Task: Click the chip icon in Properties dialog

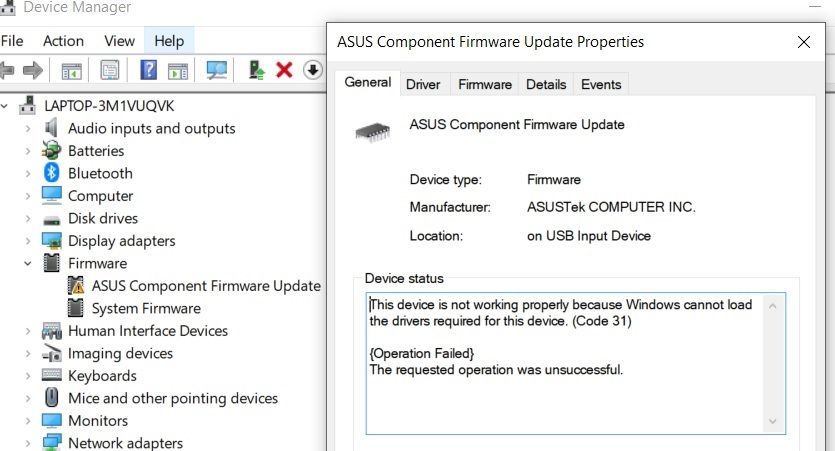Action: [x=373, y=131]
